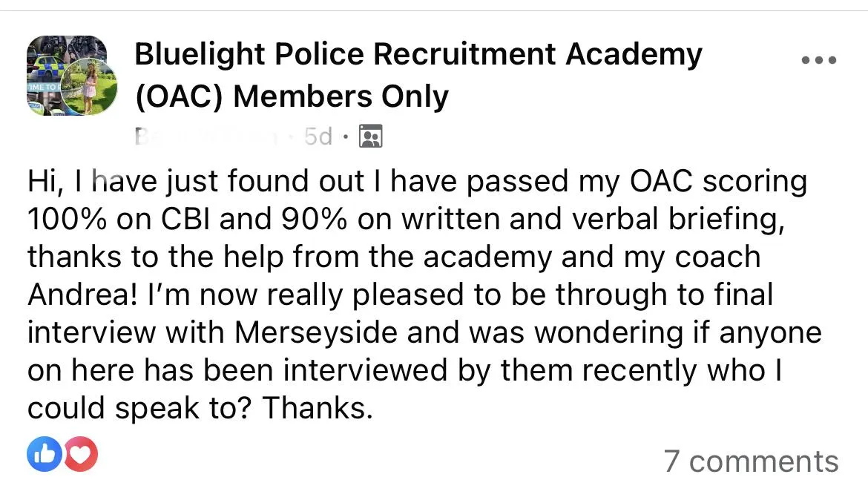Click the closing word "Thanks." in post

pos(318,408)
